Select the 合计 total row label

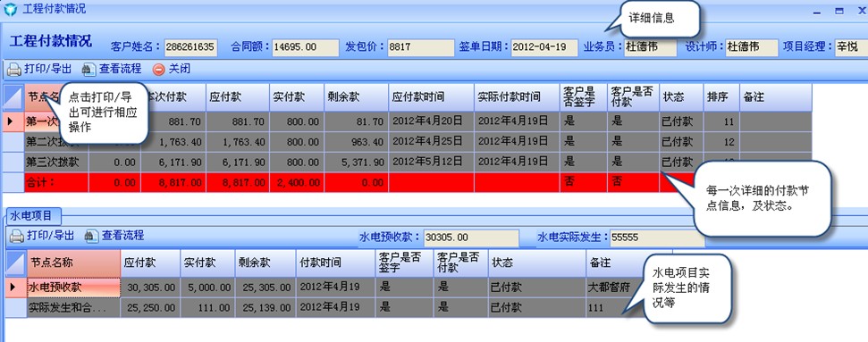coord(56,182)
